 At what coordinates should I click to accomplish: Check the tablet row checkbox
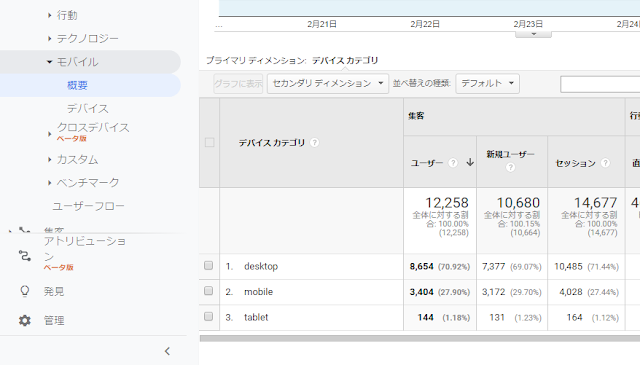pyautogui.click(x=209, y=317)
